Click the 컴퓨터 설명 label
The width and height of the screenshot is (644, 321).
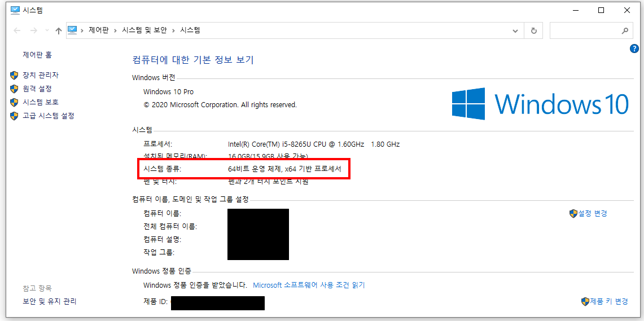pos(162,239)
